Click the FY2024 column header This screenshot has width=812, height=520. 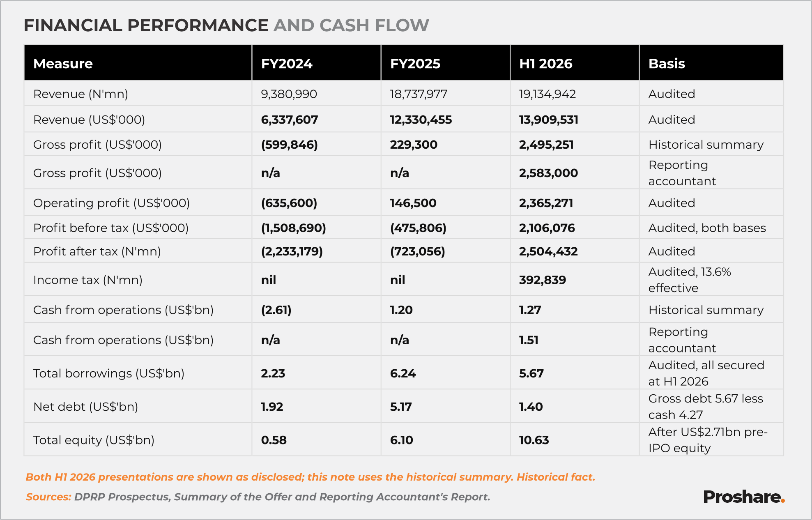tap(287, 64)
